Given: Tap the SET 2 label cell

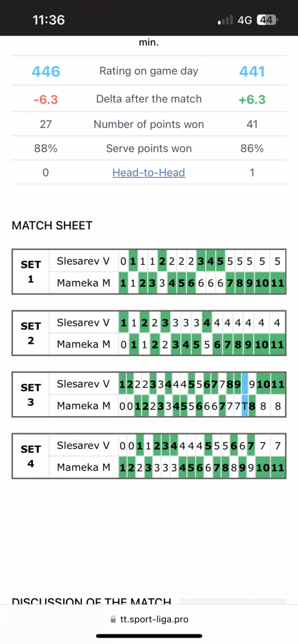Looking at the screenshot, I should pos(31,333).
